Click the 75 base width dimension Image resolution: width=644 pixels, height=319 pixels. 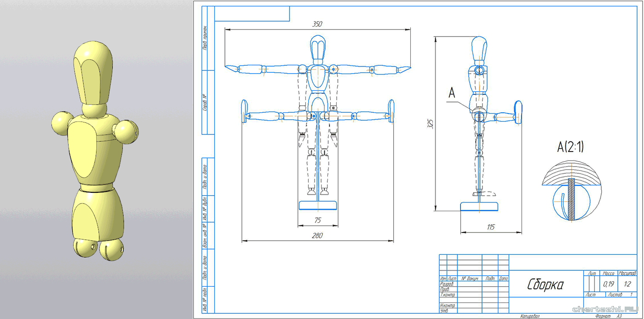(317, 220)
